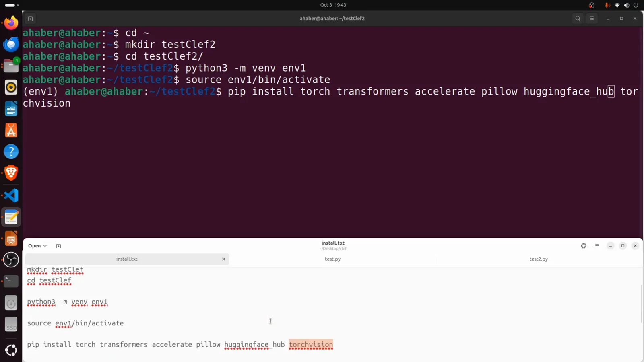
Task: Open the text editor hamburger menu
Action: tap(597, 246)
